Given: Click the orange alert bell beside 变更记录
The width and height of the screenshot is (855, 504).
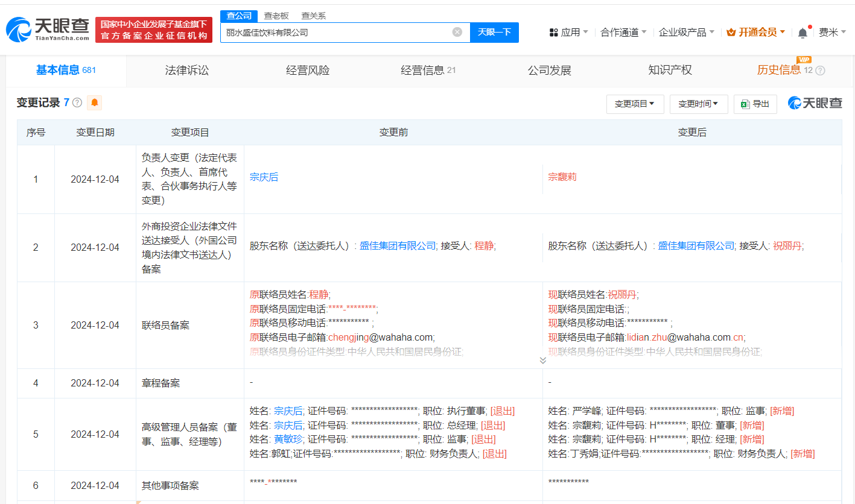Looking at the screenshot, I should point(95,103).
